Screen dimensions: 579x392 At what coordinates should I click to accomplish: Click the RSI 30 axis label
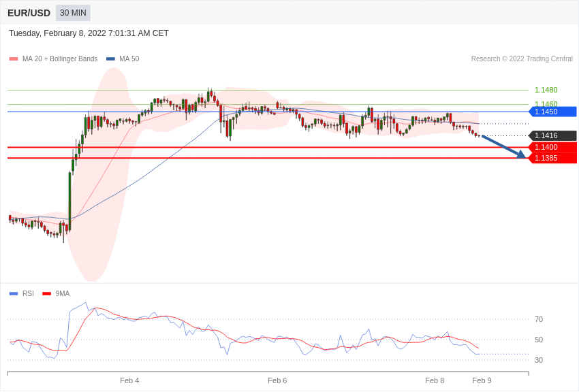(539, 360)
